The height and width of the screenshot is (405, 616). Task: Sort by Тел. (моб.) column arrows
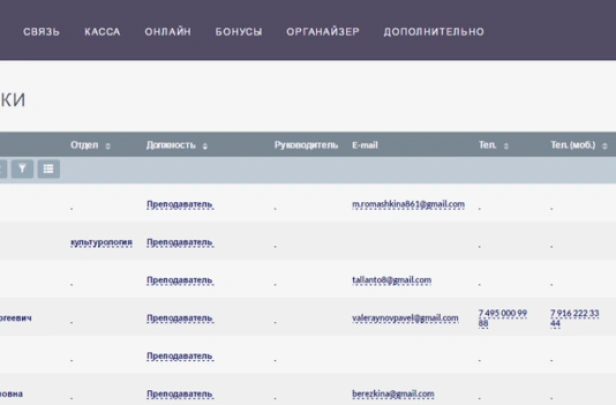coord(604,146)
